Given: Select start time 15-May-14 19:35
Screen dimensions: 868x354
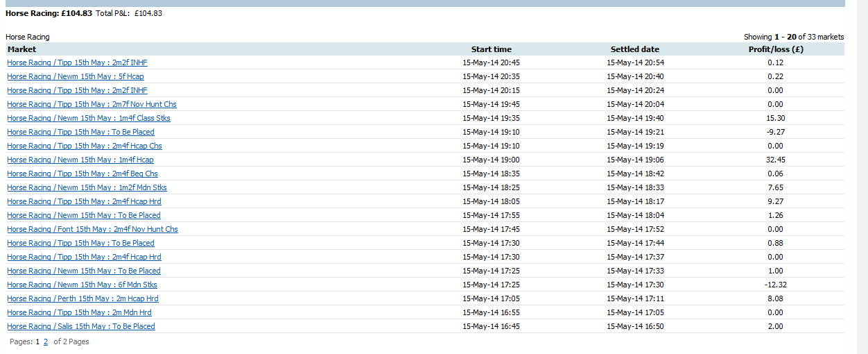Looking at the screenshot, I should click(x=492, y=118).
